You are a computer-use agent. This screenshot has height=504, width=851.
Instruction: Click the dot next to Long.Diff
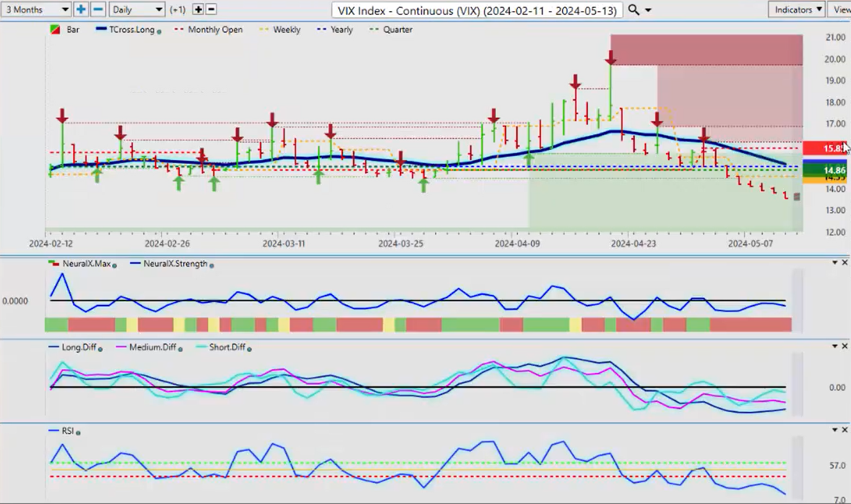pos(100,349)
